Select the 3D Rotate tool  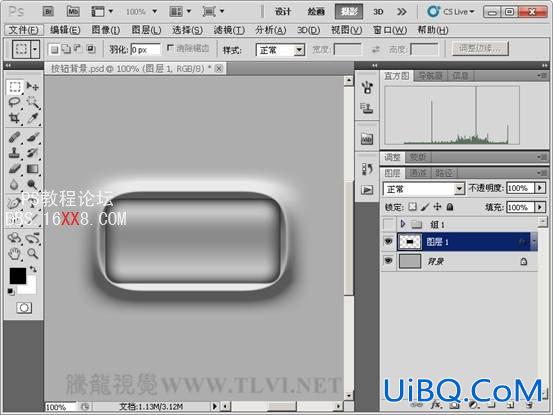click(14, 238)
